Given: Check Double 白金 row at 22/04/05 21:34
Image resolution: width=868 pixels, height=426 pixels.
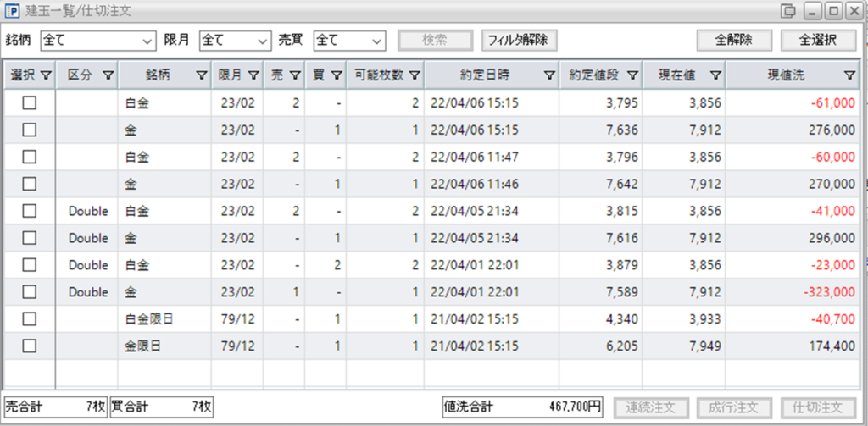Looking at the screenshot, I should pyautogui.click(x=30, y=211).
